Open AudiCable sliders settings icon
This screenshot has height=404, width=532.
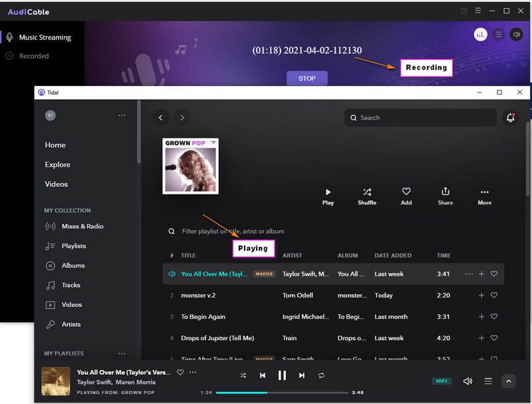pos(498,35)
